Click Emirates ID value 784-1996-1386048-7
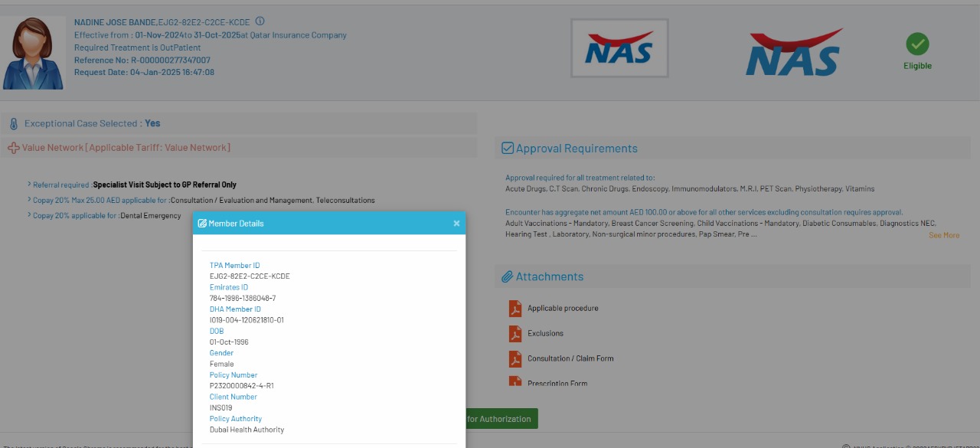Screen dimensions: 980x448 243,298
